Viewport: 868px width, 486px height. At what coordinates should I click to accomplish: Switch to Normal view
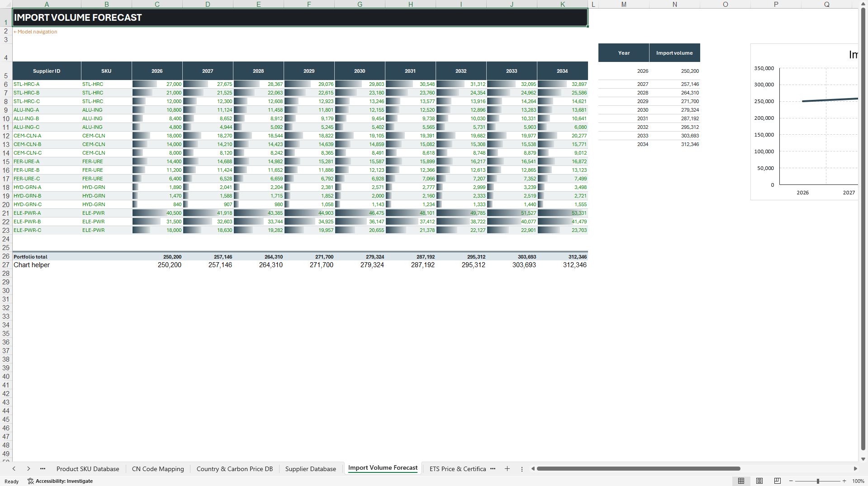(x=741, y=481)
